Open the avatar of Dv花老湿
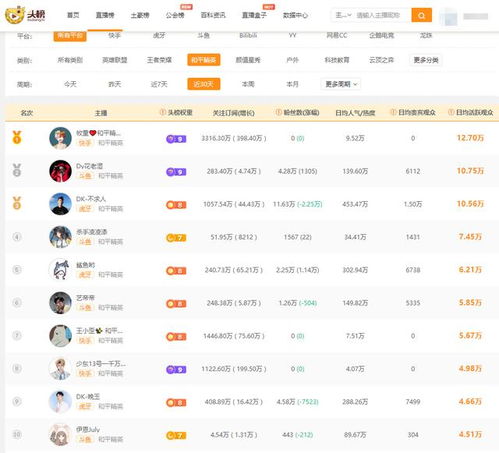The image size is (499, 453). (x=60, y=171)
